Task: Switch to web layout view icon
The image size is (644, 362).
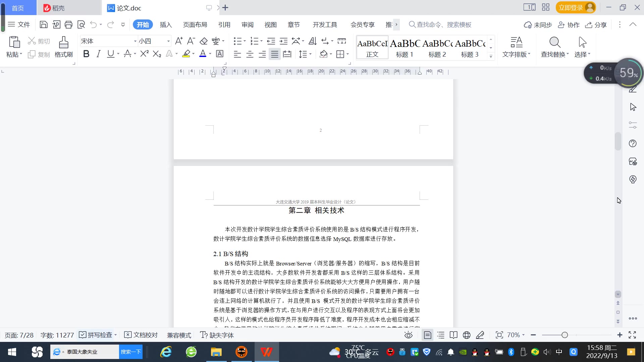Action: pyautogui.click(x=467, y=335)
